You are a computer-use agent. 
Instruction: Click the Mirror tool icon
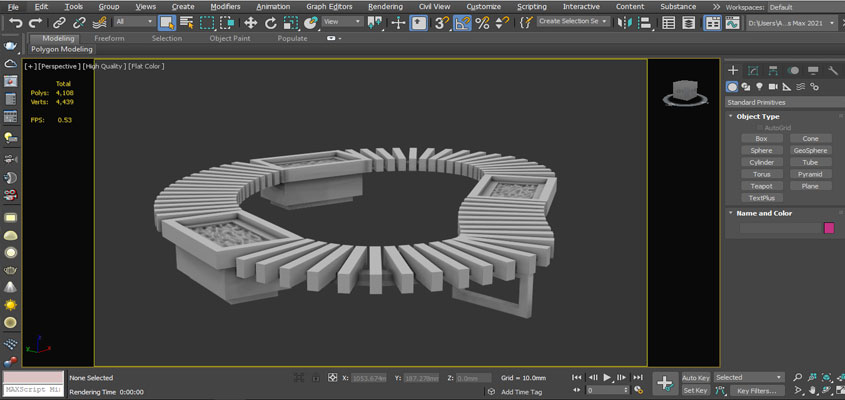[625, 23]
